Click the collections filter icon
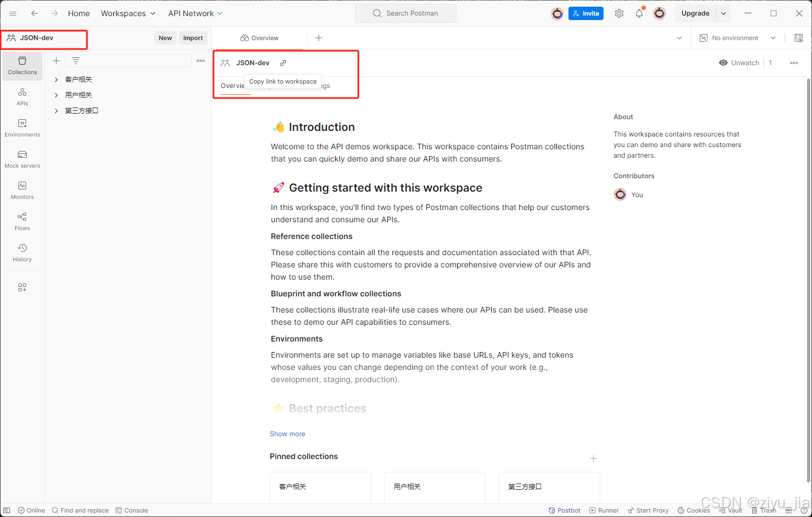Image resolution: width=812 pixels, height=517 pixels. tap(76, 61)
